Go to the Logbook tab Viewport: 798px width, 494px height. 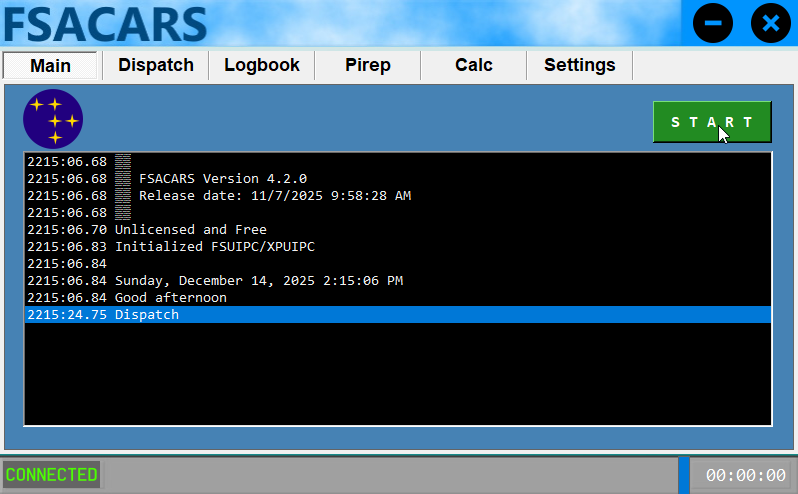click(x=262, y=66)
